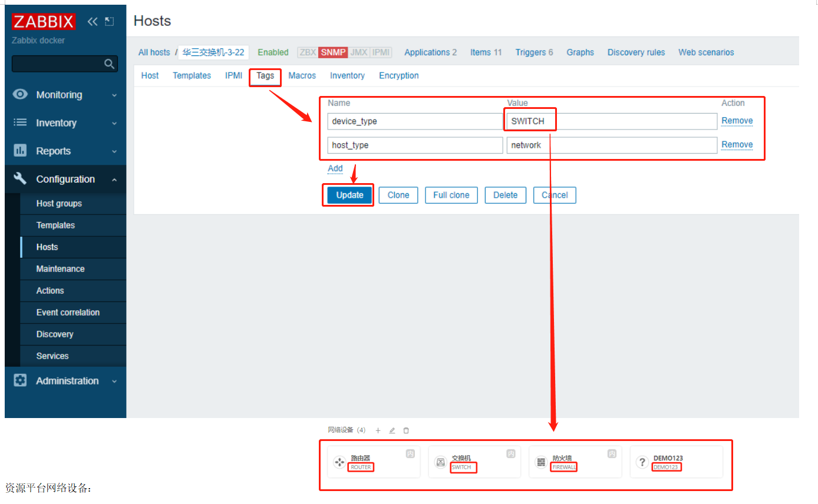818x504 pixels.
Task: Open Services in sidebar
Action: coord(73,356)
